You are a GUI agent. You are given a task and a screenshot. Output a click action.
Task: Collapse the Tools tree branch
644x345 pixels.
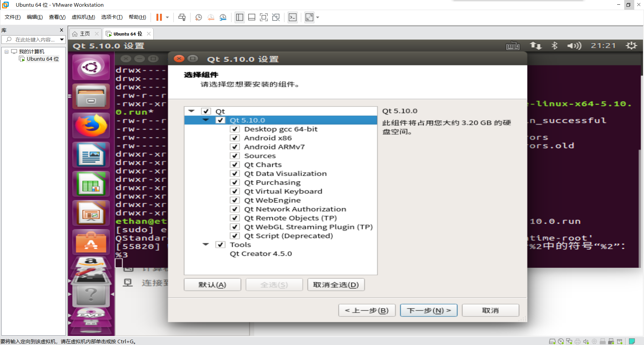click(206, 244)
